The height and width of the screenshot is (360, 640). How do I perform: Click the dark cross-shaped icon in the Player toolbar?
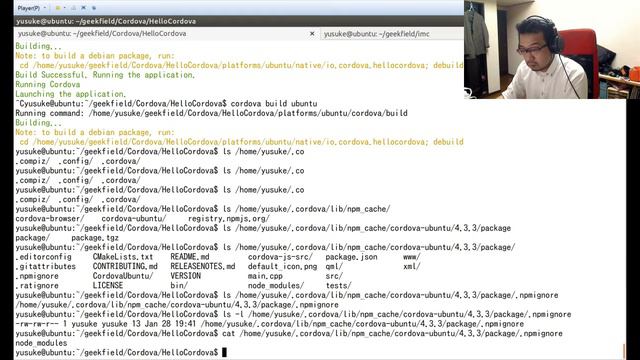84,8
